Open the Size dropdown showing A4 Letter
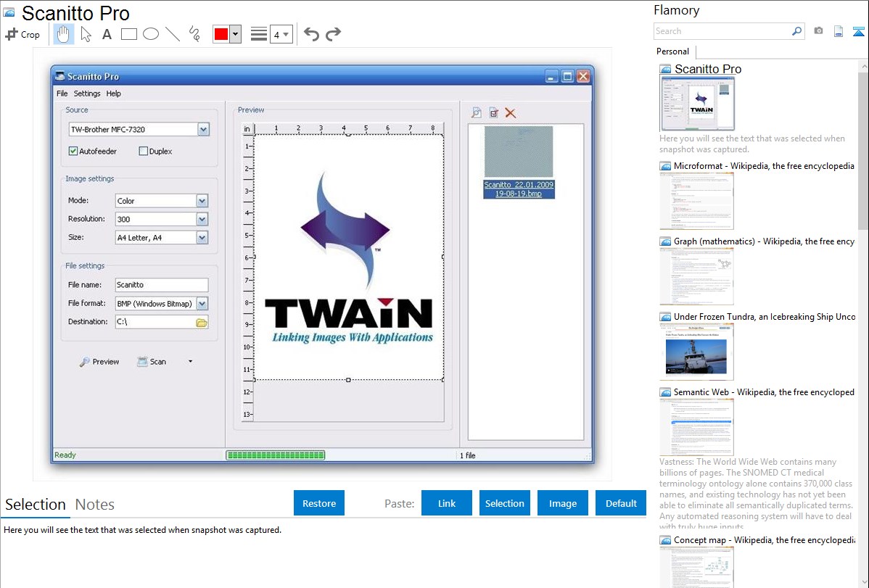869x588 pixels. pos(202,237)
